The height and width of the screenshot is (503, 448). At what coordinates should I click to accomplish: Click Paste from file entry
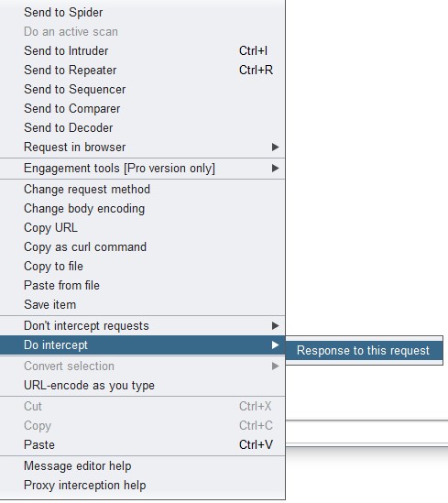(142, 286)
